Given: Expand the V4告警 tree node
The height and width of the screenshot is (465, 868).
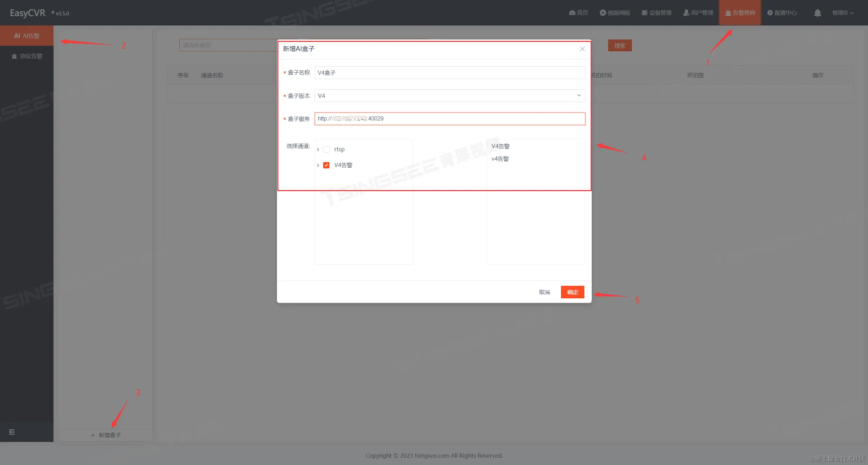Looking at the screenshot, I should (318, 165).
